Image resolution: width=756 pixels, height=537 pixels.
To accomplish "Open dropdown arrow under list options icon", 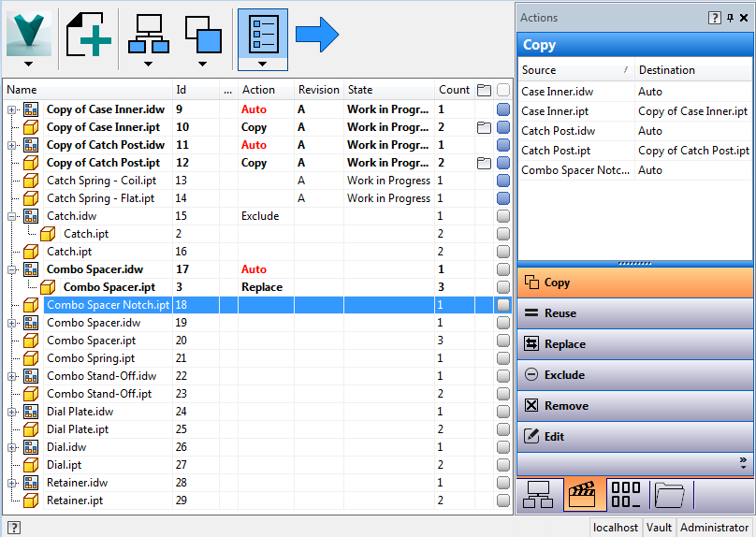I will coord(263,64).
